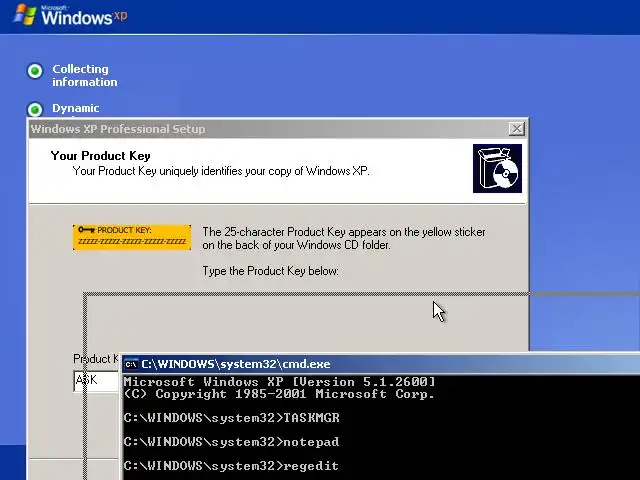This screenshot has width=640, height=480.
Task: Click the cmd.exe window title bar
Action: pyautogui.click(x=381, y=364)
